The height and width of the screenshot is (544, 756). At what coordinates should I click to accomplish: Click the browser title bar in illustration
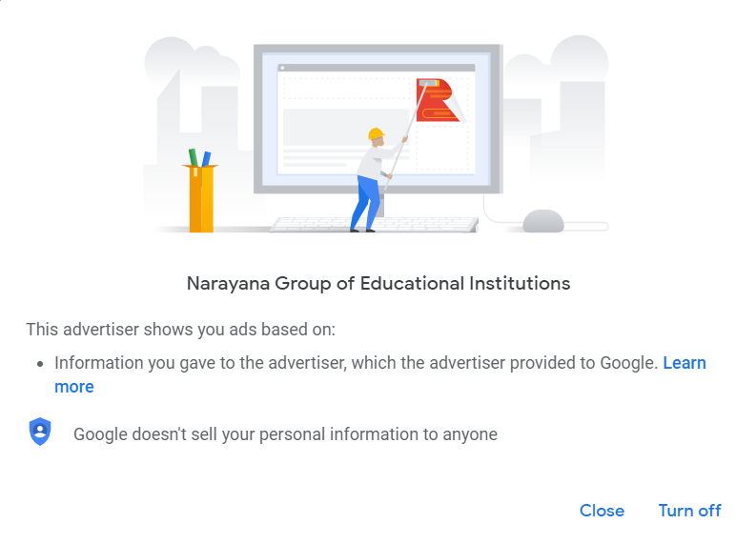[376, 69]
